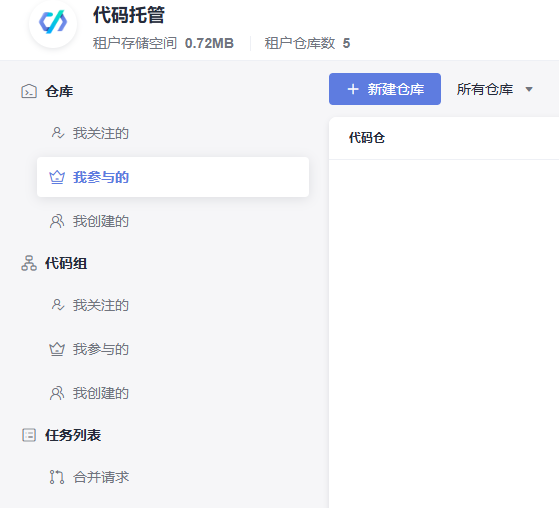The width and height of the screenshot is (559, 508).
Task: Click the merge icon beside 合并请求
Action: (57, 477)
